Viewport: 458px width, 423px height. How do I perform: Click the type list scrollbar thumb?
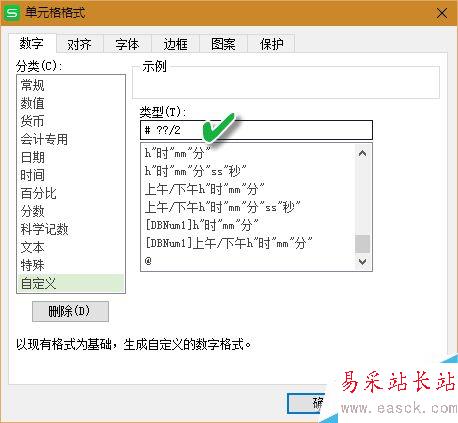pos(362,244)
